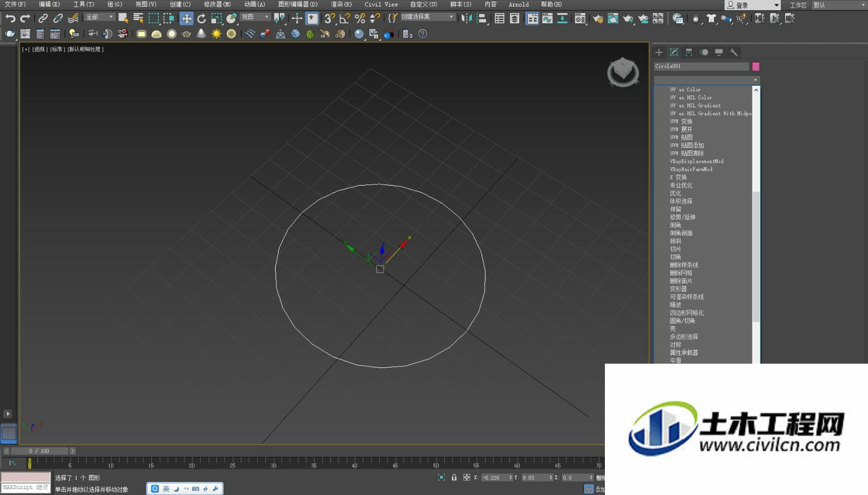This screenshot has width=868, height=495.
Task: Open the Curve Editor icon
Action: point(547,18)
